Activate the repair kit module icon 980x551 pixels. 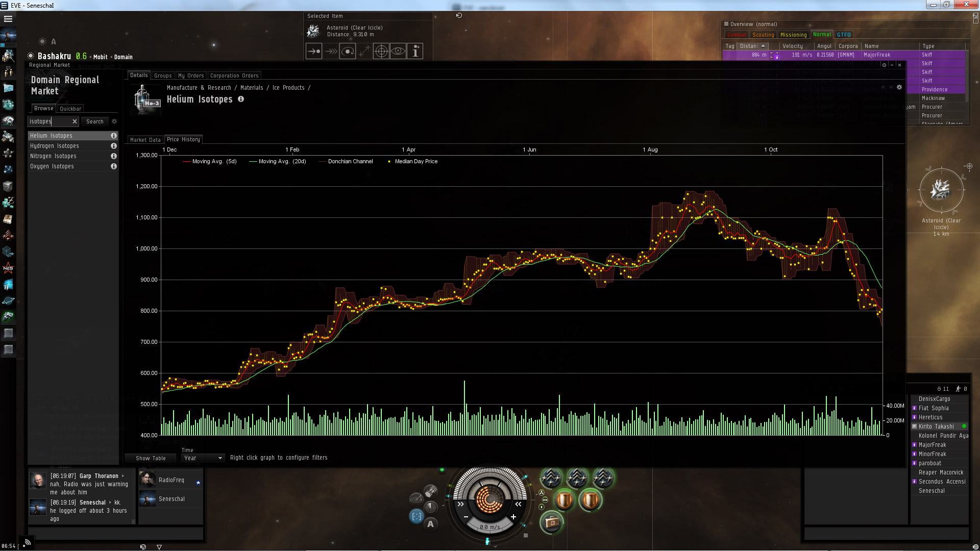(551, 522)
